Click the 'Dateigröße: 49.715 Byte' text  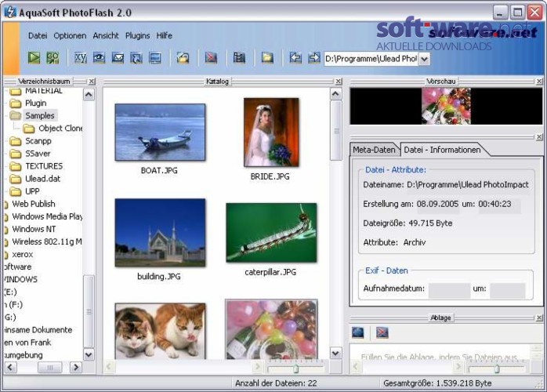click(408, 223)
